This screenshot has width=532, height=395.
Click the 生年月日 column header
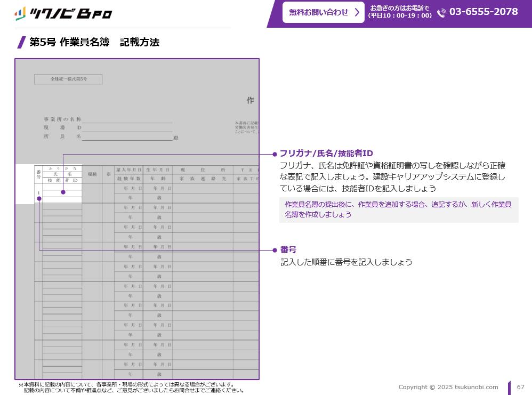pos(158,170)
